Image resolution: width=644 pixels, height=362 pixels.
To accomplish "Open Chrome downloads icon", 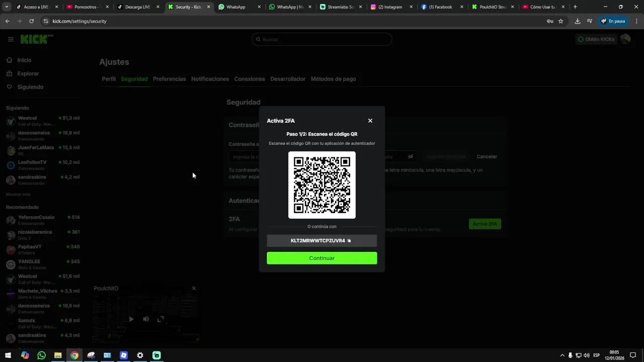I will tap(577, 21).
